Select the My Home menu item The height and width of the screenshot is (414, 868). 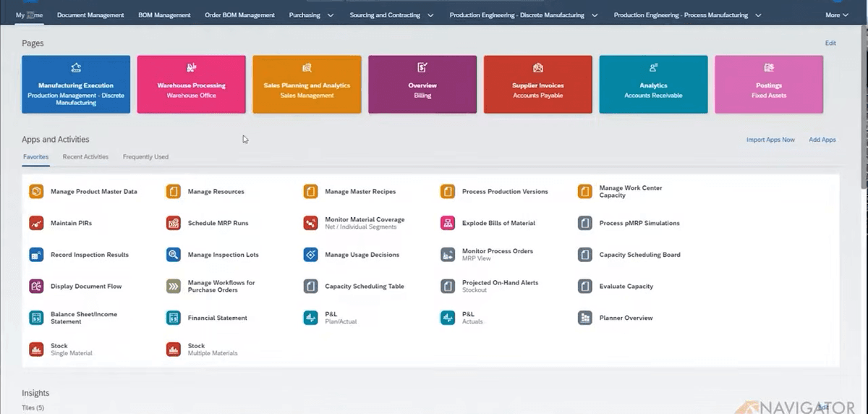click(x=30, y=14)
